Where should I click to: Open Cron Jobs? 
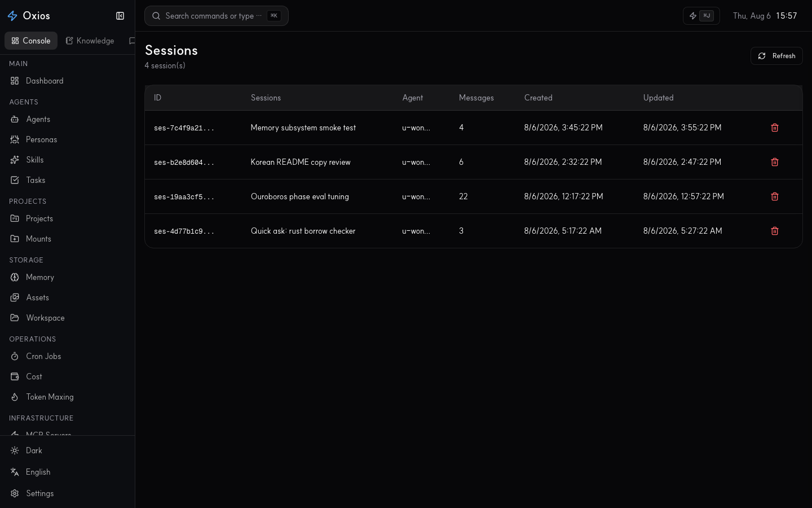pyautogui.click(x=68, y=356)
